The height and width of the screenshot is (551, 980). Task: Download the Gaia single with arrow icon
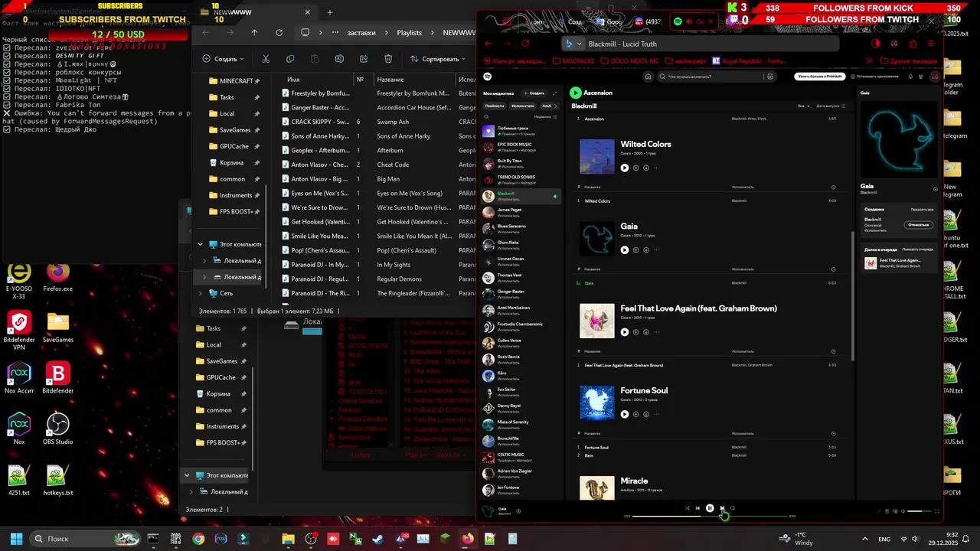[646, 249]
